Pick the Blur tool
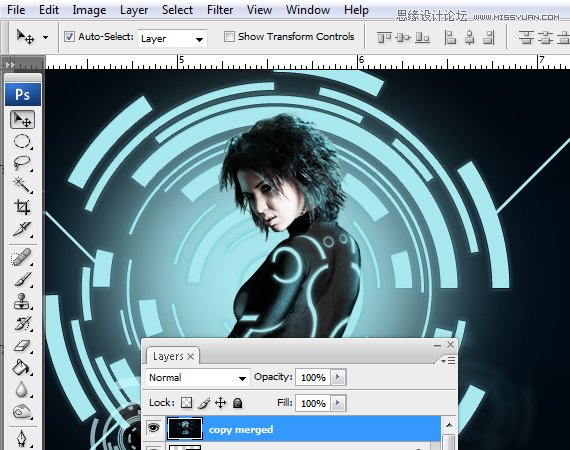The height and width of the screenshot is (450, 570). click(x=22, y=389)
